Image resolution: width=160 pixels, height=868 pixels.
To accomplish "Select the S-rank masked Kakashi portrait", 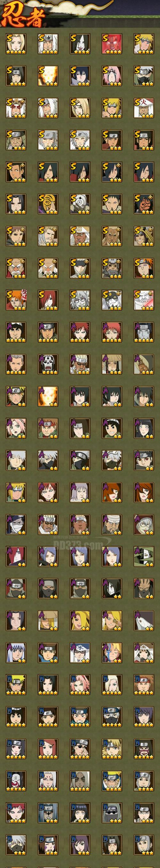I will [143, 76].
